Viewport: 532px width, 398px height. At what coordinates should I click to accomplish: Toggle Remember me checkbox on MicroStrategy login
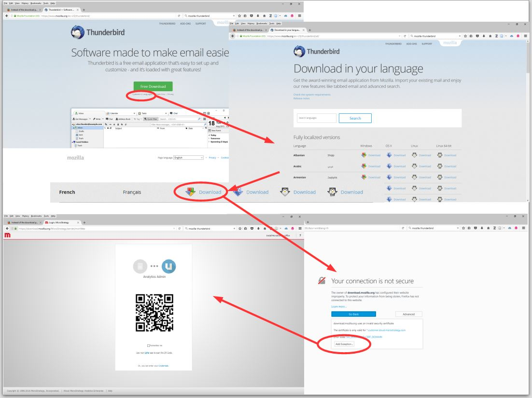click(x=148, y=345)
